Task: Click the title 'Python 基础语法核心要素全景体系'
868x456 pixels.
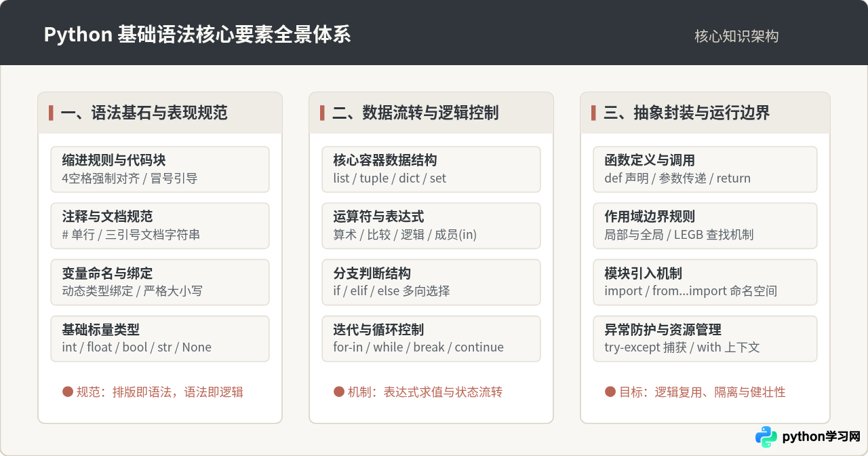Action: [x=197, y=35]
